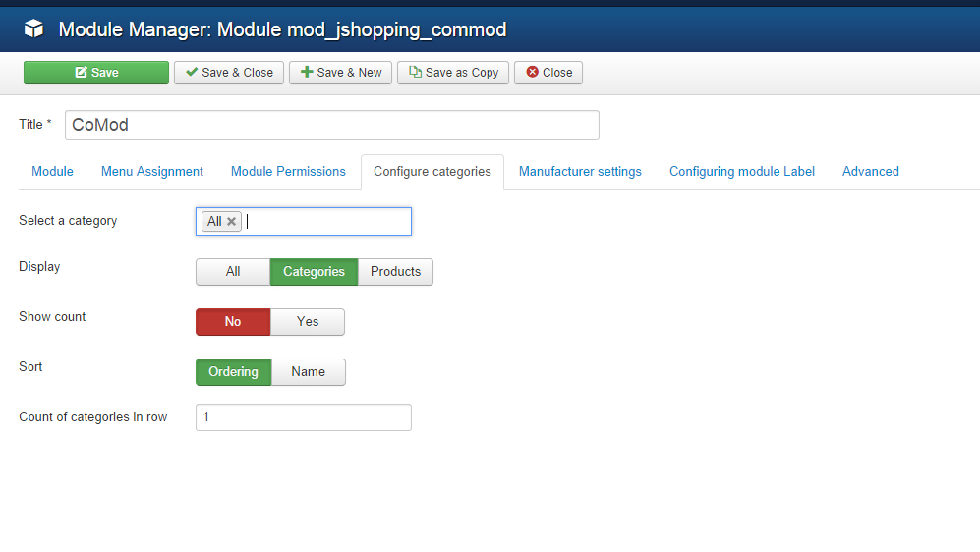
Task: Focus the Title input field
Action: click(331, 126)
